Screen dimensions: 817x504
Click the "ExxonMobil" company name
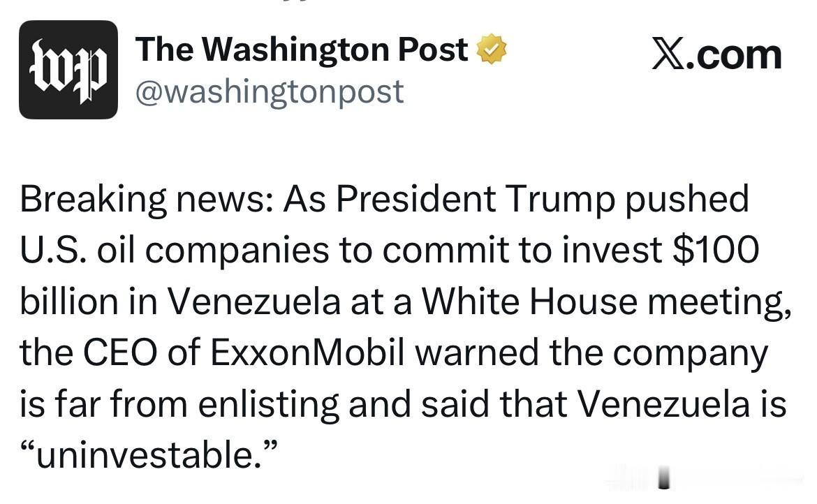[x=307, y=353]
